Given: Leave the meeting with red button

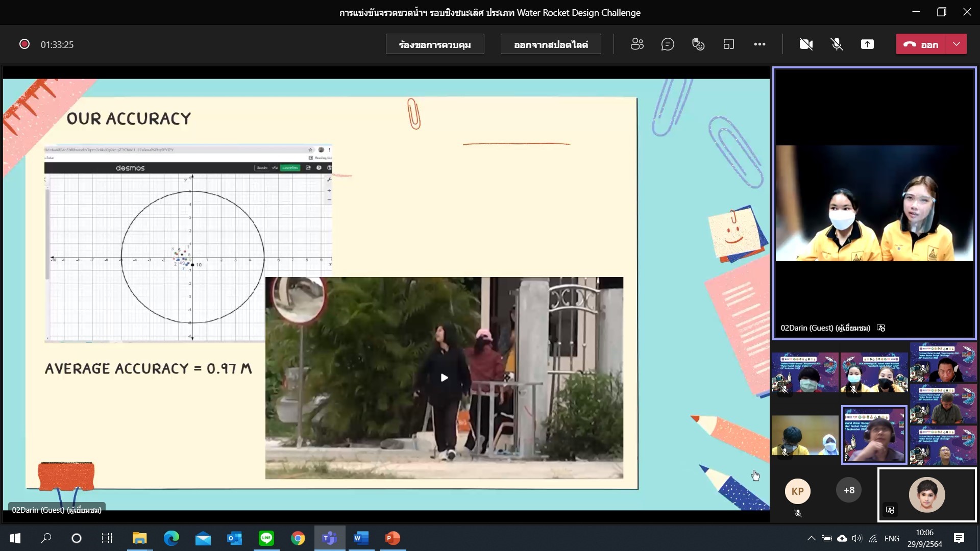Looking at the screenshot, I should 921,44.
